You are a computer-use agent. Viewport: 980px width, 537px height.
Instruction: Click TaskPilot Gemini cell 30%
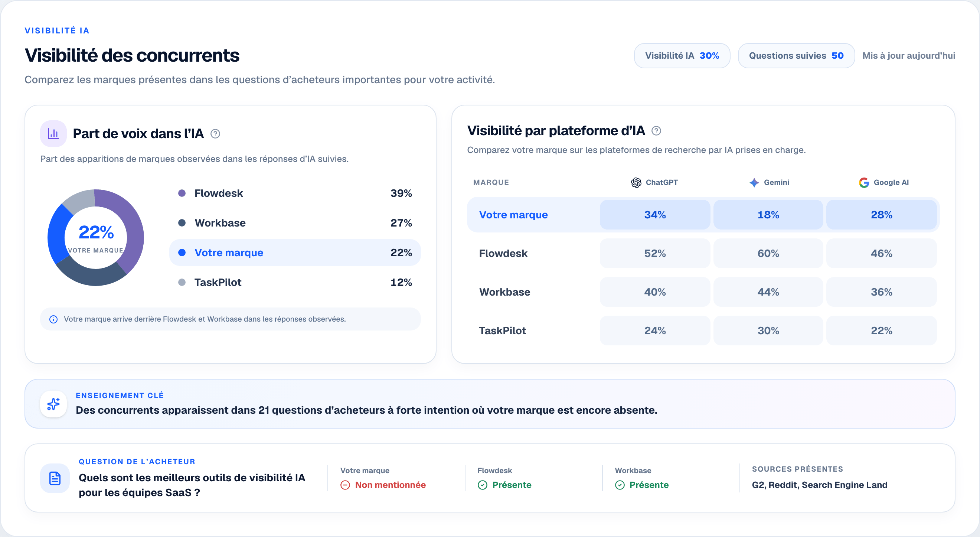click(768, 331)
